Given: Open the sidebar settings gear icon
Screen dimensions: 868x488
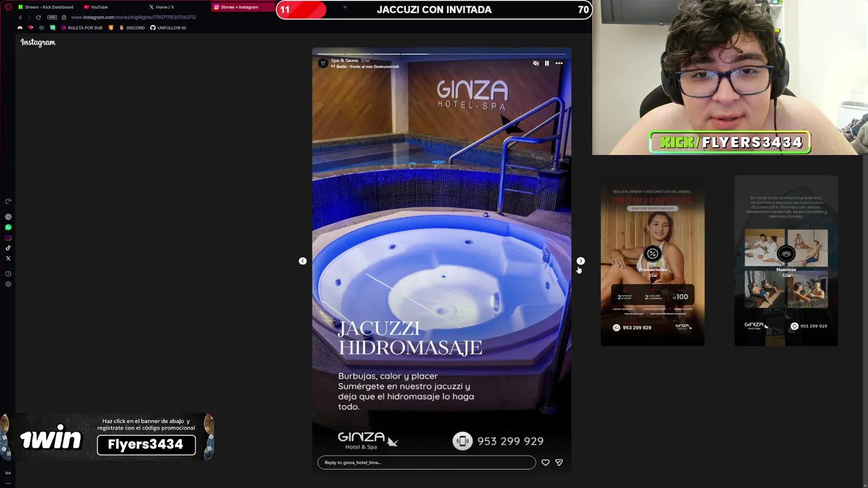Looking at the screenshot, I should tap(8, 284).
